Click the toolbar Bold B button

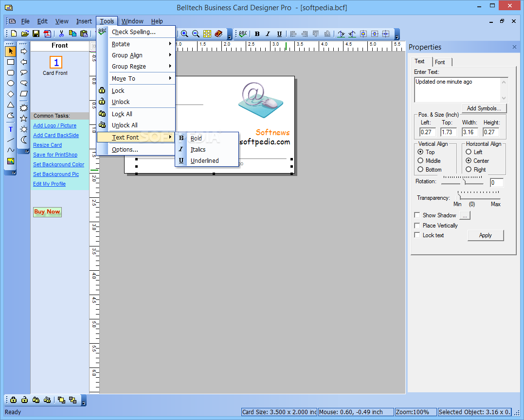[x=257, y=34]
